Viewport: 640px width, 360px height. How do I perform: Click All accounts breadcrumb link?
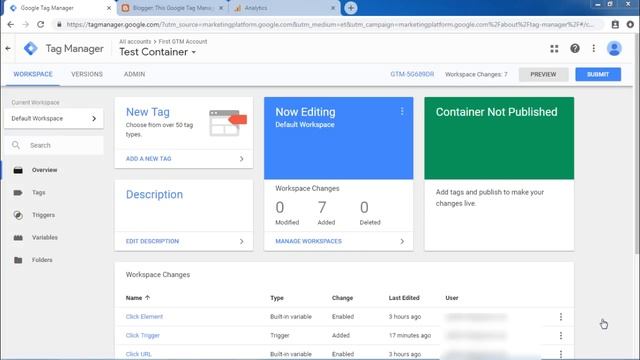pyautogui.click(x=135, y=42)
